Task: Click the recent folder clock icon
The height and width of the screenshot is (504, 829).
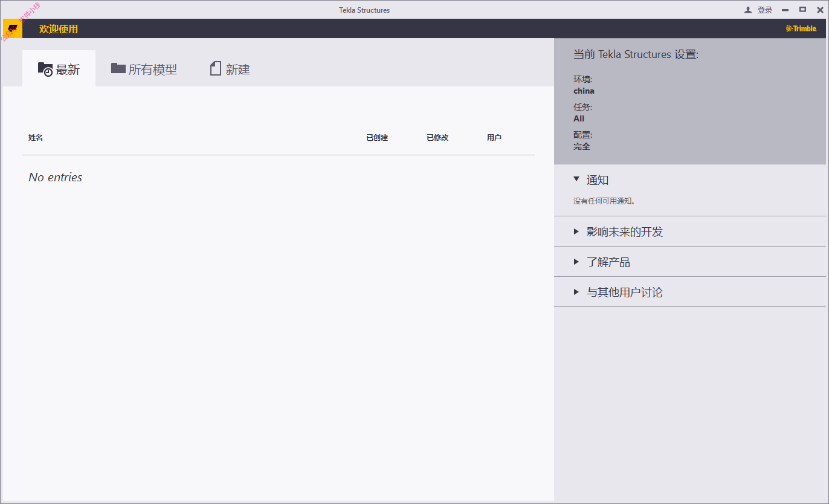Action: 45,69
